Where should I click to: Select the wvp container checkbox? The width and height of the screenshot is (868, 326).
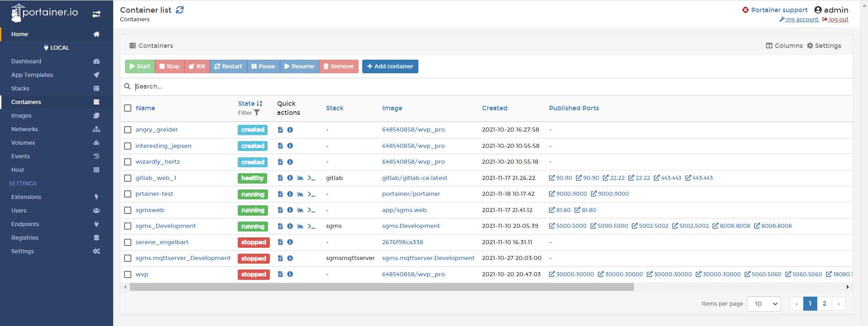(128, 274)
